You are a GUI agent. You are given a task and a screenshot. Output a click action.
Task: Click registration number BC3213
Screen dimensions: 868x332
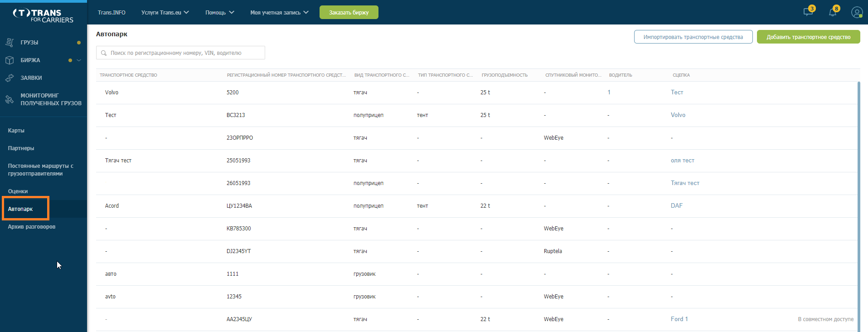click(236, 115)
